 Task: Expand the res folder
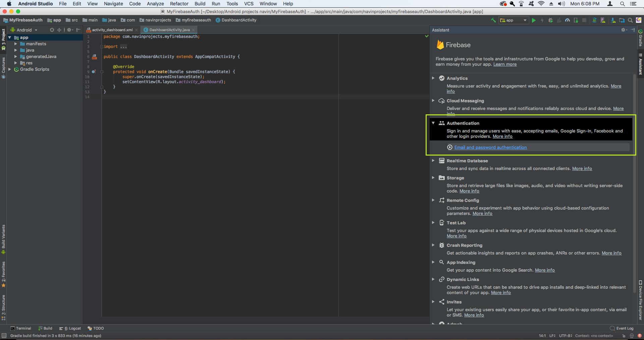click(15, 63)
